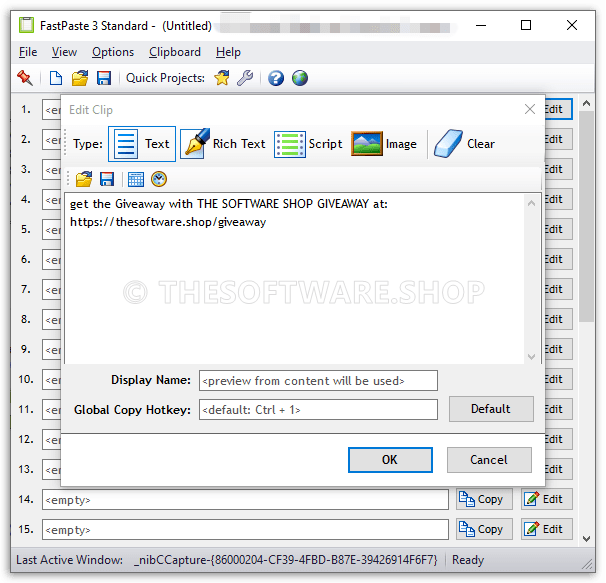
Task: Click text editor scroll down arrow
Action: [532, 356]
